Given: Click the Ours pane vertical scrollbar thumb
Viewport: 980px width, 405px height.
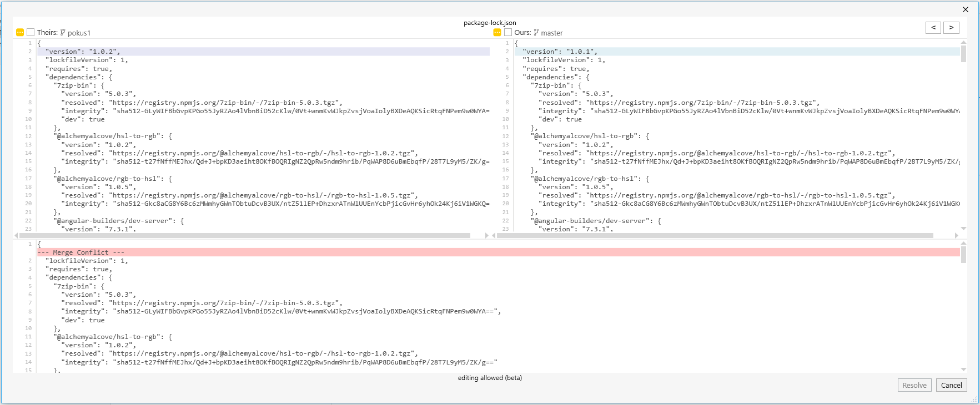Looking at the screenshot, I should (963, 54).
